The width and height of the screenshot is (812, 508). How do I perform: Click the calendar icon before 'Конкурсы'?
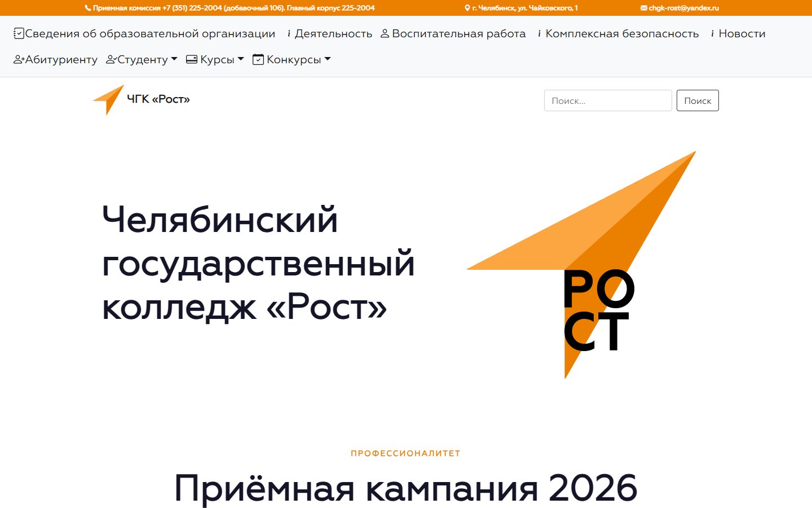(x=258, y=59)
